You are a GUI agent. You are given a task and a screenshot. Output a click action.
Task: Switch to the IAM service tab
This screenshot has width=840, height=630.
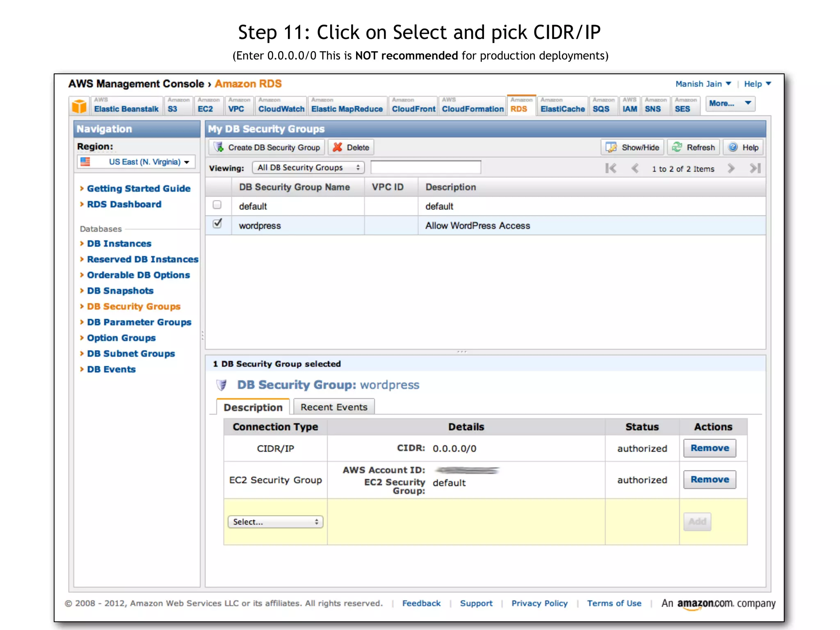pos(630,106)
